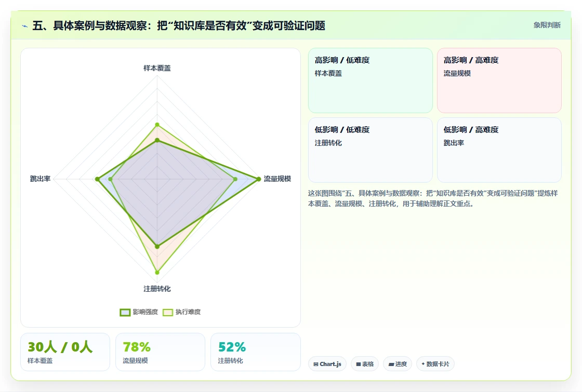This screenshot has height=392, width=582.
Task: Click the Chart.js tag chip
Action: point(327,364)
